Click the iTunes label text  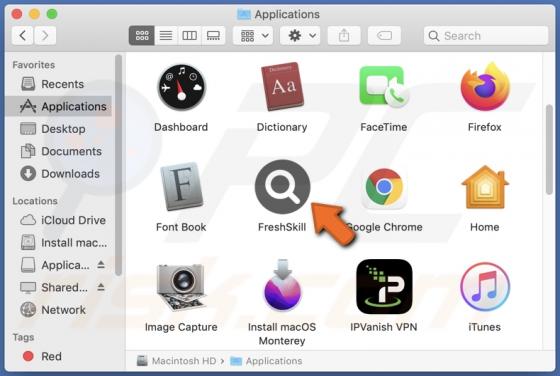(x=485, y=327)
